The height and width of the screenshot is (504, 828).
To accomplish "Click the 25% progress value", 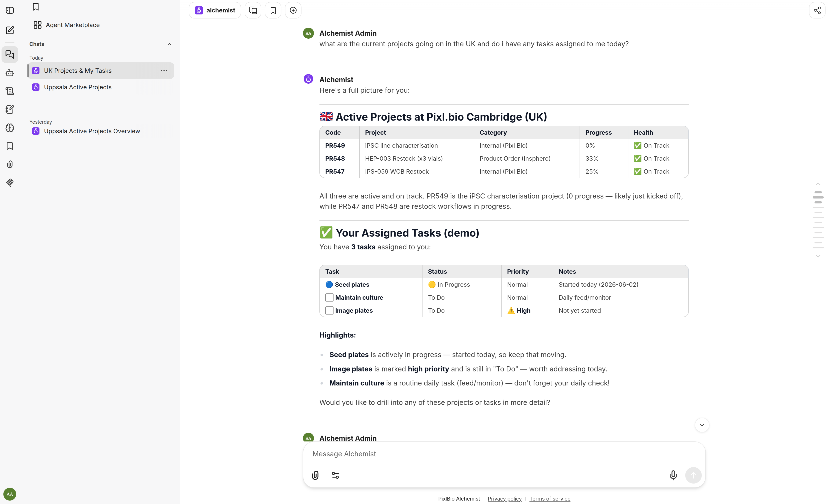I will tap(592, 172).
